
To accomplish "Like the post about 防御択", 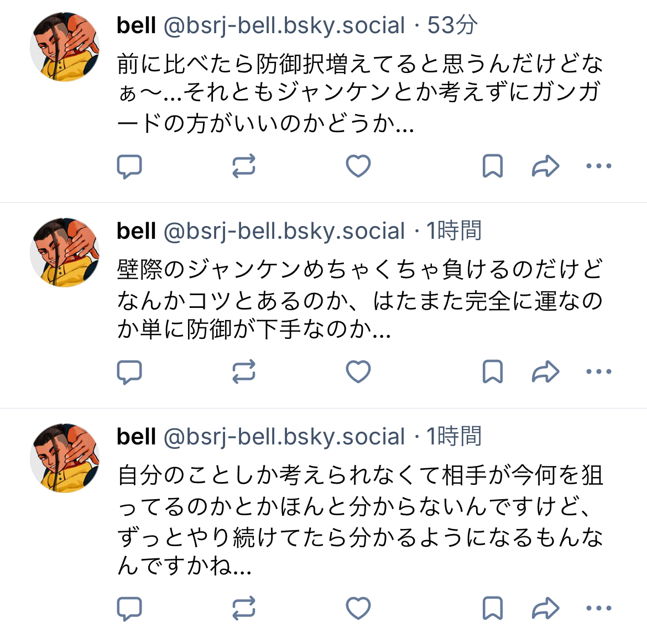I will pos(358,166).
